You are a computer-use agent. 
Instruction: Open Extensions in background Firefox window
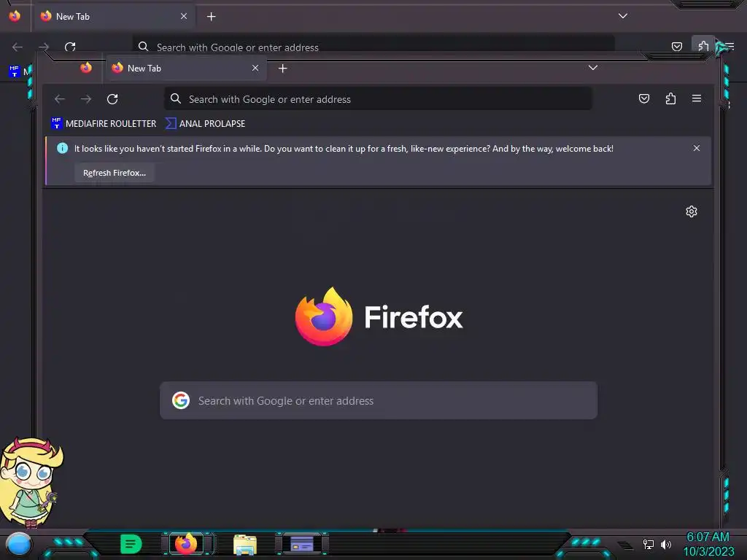click(703, 46)
